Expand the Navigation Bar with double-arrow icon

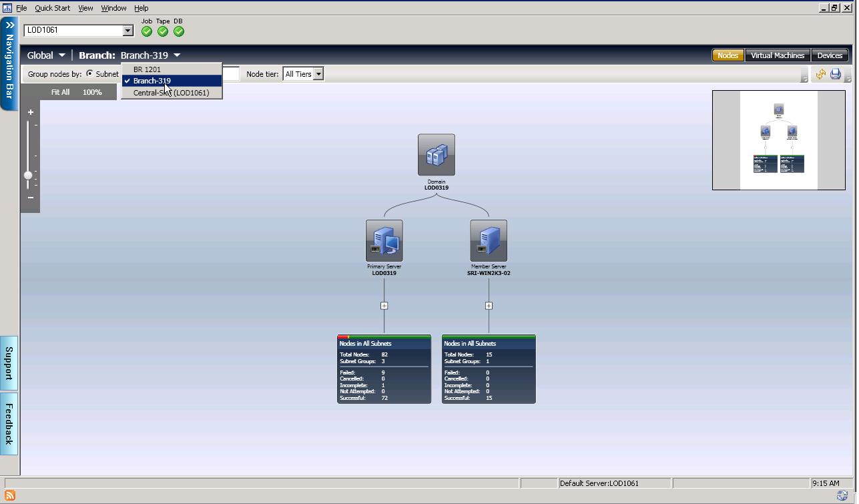click(x=10, y=25)
